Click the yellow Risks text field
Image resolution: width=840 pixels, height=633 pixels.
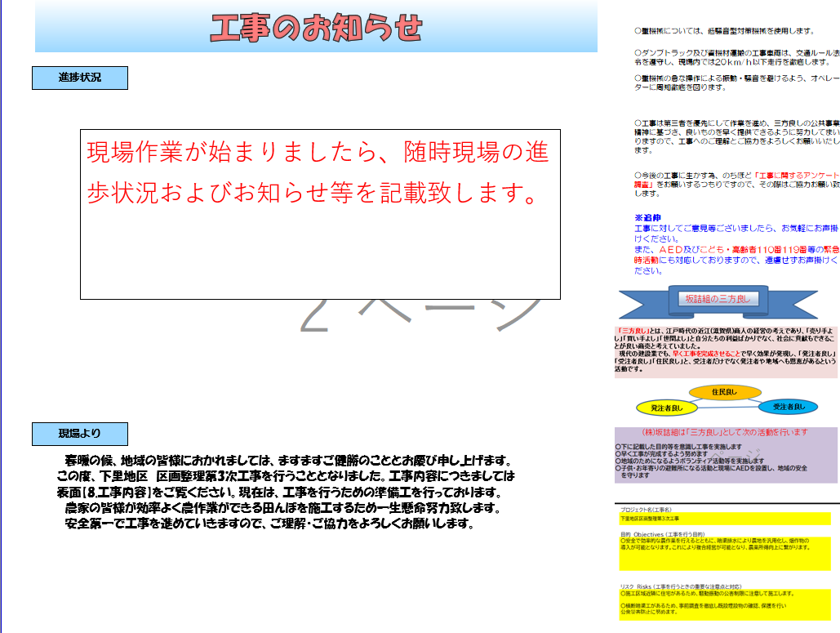724,605
